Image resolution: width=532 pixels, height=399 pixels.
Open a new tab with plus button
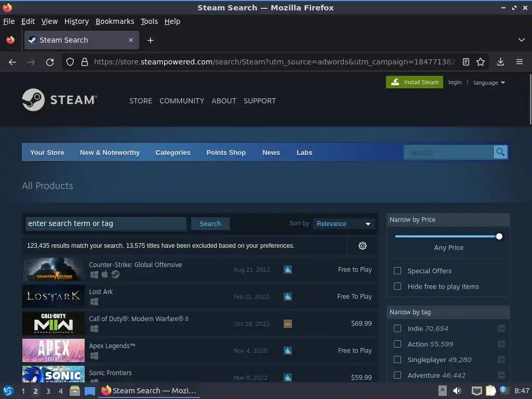(x=150, y=41)
